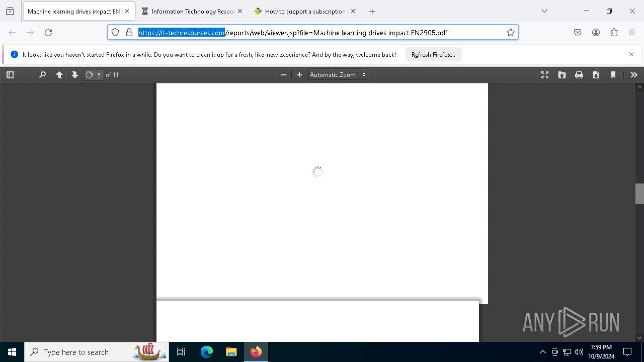Open the Windows Start menu

[12, 352]
